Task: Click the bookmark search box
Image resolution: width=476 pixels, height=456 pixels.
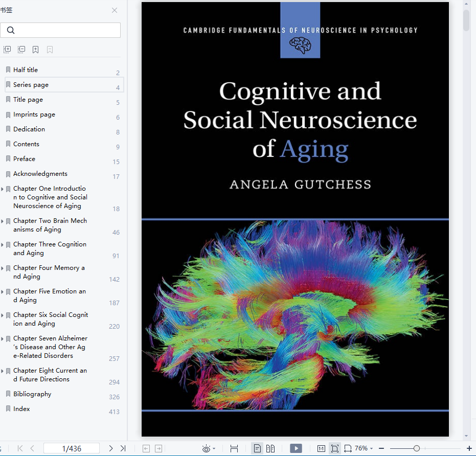Action: (x=60, y=30)
